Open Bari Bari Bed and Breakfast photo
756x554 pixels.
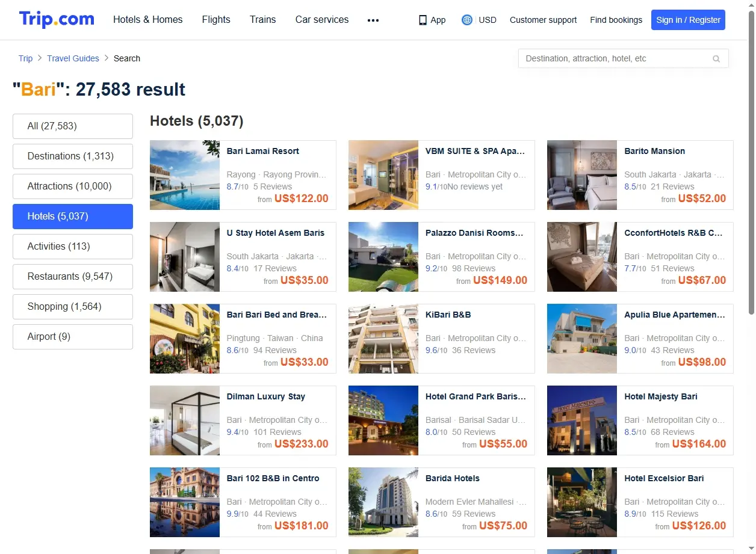(185, 339)
